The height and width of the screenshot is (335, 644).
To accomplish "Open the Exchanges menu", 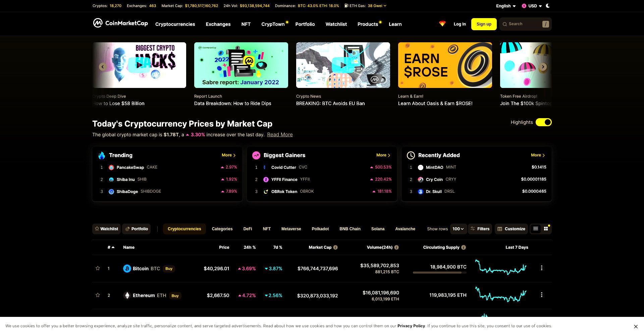I will [x=218, y=24].
